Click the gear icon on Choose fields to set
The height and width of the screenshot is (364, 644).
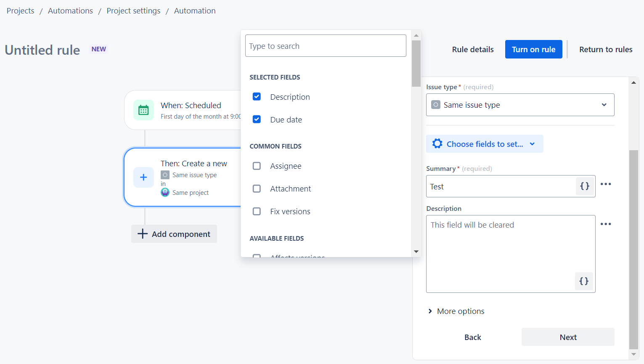point(437,143)
